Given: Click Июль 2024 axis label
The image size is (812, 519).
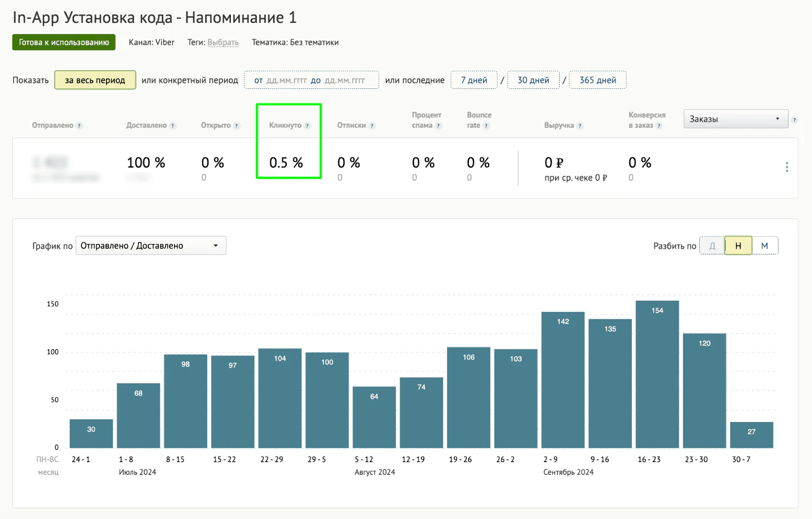Looking at the screenshot, I should point(138,472).
